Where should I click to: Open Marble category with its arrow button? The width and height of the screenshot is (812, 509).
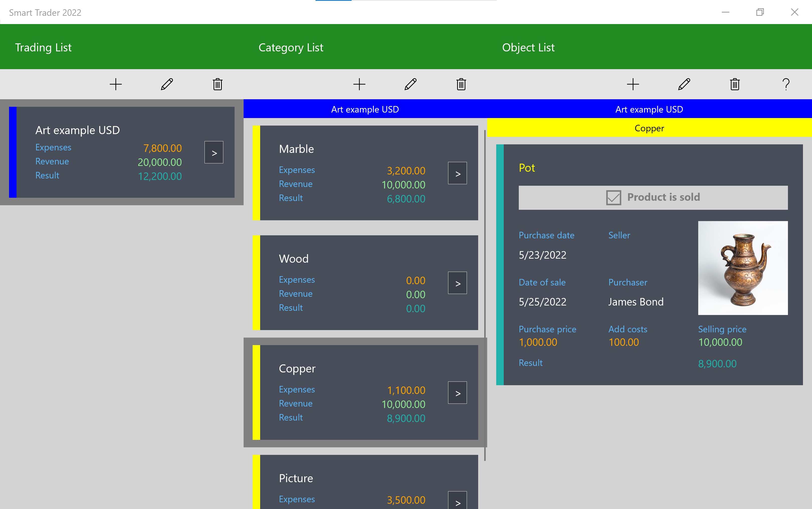(457, 173)
